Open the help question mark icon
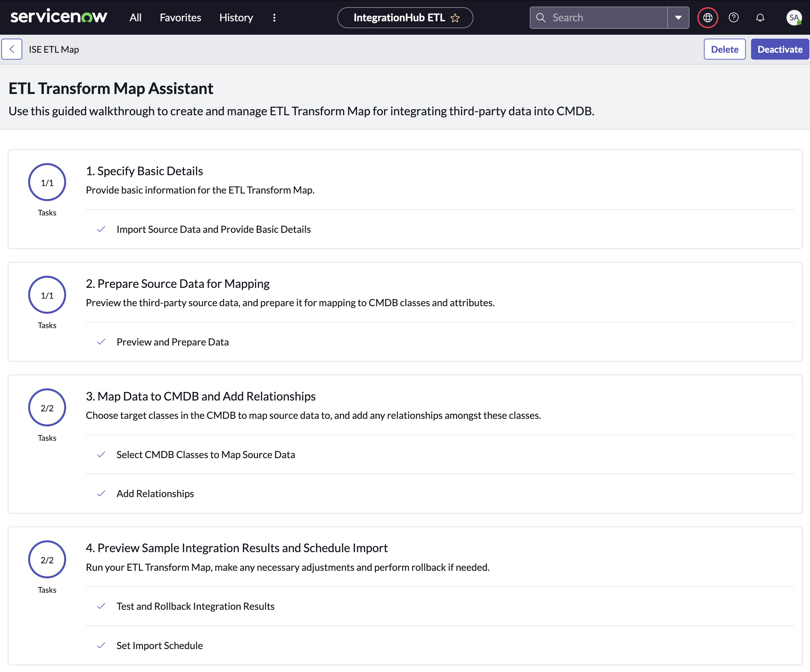 coord(733,17)
